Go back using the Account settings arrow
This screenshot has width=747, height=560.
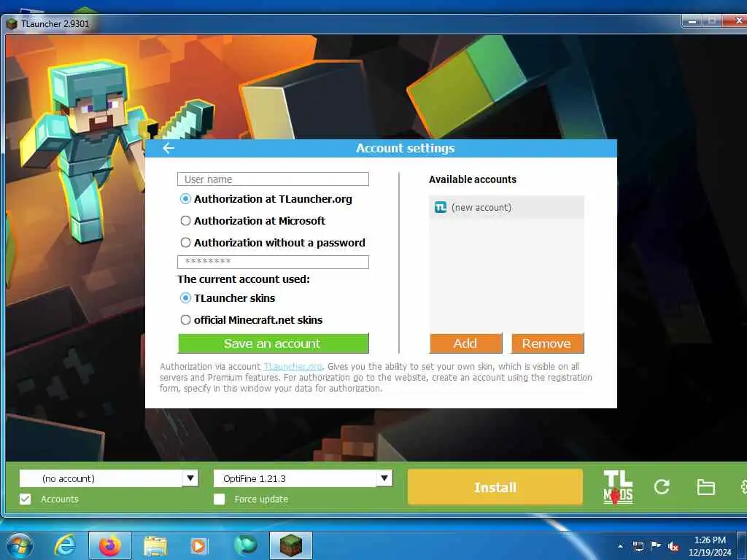pyautogui.click(x=169, y=149)
